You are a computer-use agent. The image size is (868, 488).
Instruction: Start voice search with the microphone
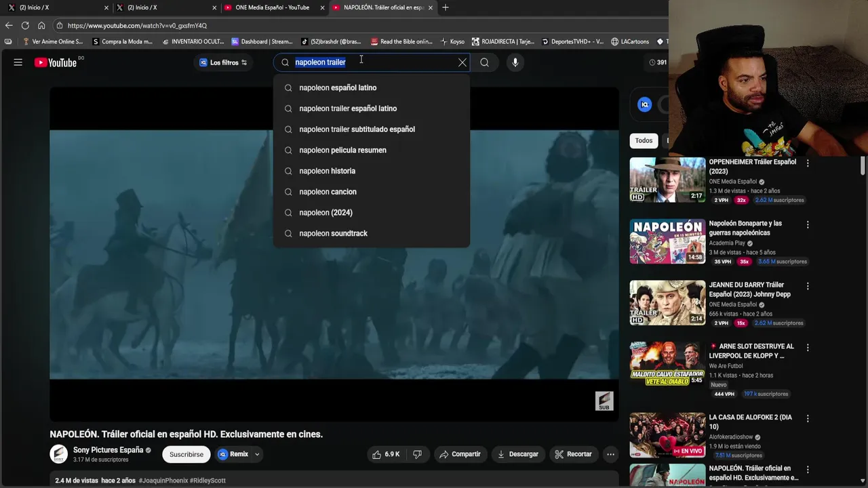[x=515, y=62]
